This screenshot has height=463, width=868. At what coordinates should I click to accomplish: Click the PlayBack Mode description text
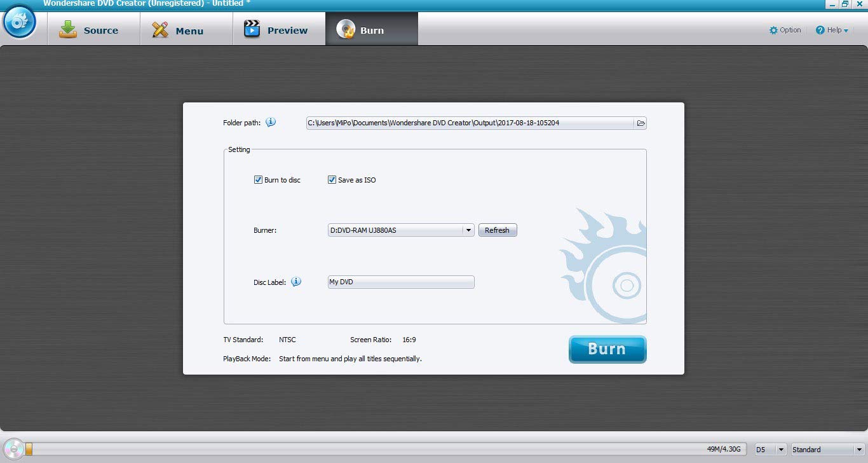[350, 359]
